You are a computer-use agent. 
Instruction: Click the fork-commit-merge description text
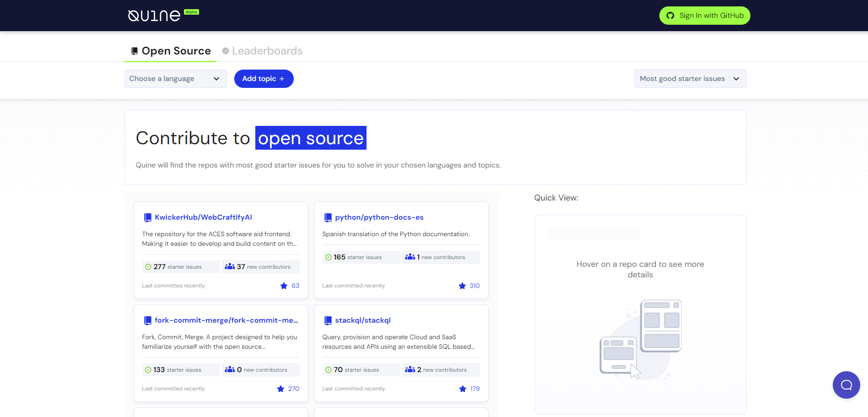pyautogui.click(x=220, y=342)
